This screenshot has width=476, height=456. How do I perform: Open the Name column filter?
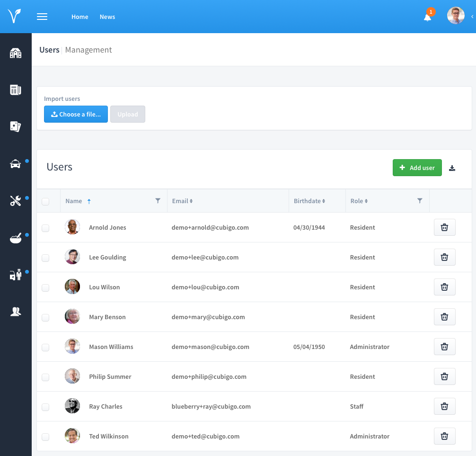click(158, 201)
